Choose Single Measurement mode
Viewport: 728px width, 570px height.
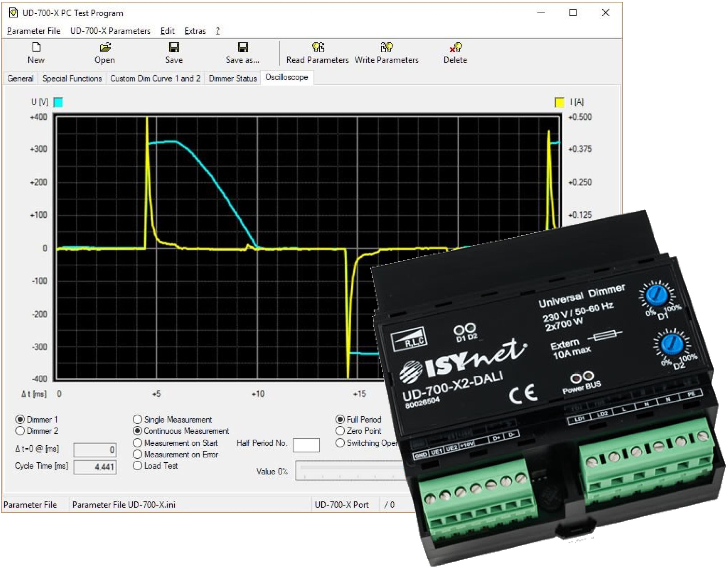(x=137, y=419)
